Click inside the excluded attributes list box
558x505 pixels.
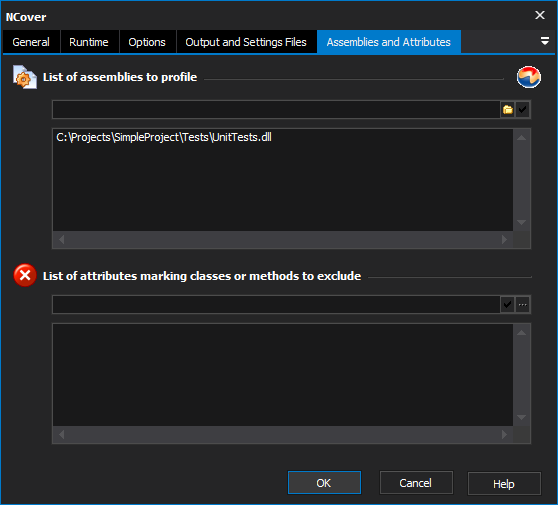coord(283,375)
